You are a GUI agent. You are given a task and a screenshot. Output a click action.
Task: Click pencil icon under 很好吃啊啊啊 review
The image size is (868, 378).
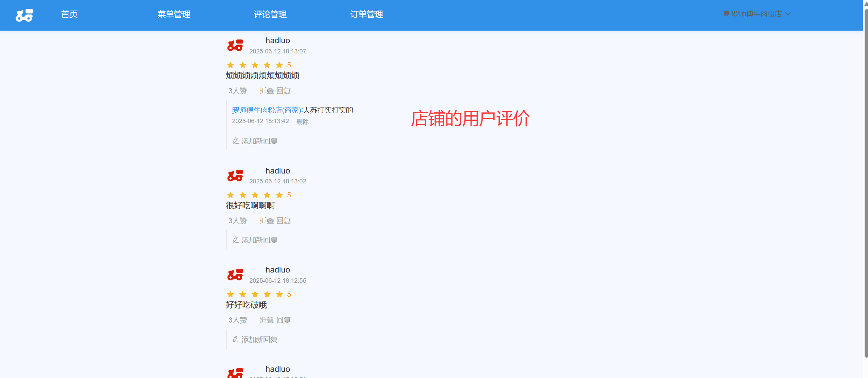point(235,240)
